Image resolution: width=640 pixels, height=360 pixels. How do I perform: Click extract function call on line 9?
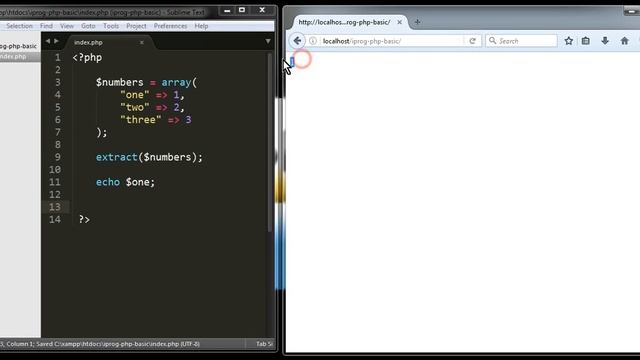(117, 157)
